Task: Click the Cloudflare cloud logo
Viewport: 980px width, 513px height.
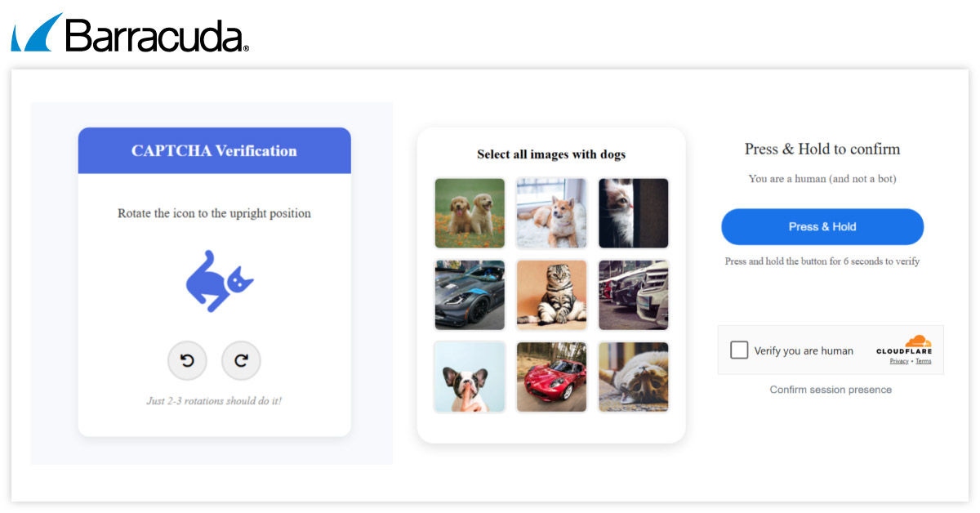Action: 917,341
